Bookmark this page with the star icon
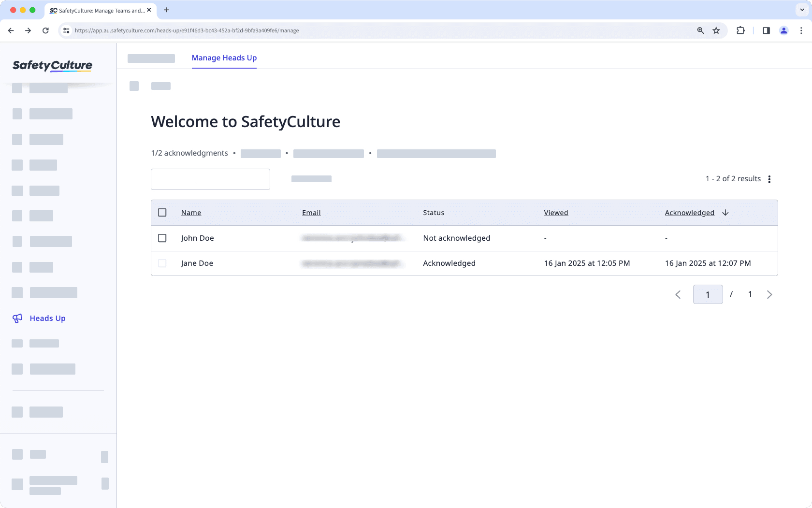The width and height of the screenshot is (812, 508). (x=716, y=30)
